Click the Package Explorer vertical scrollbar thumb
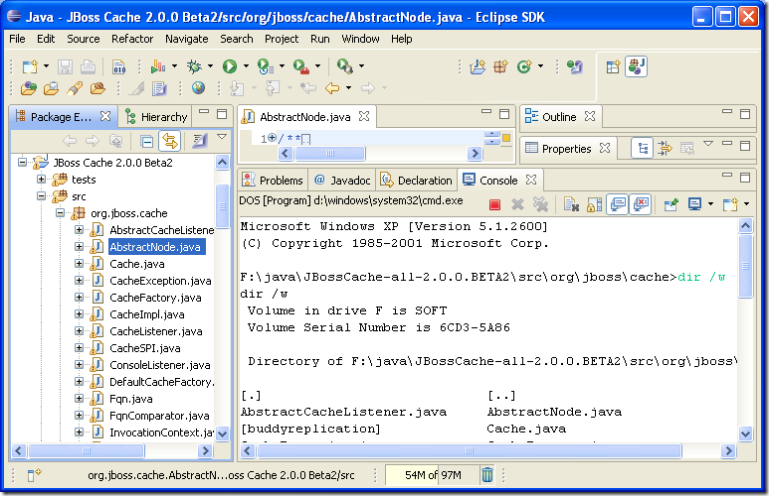Viewport: 769px width, 496px height. [223, 207]
